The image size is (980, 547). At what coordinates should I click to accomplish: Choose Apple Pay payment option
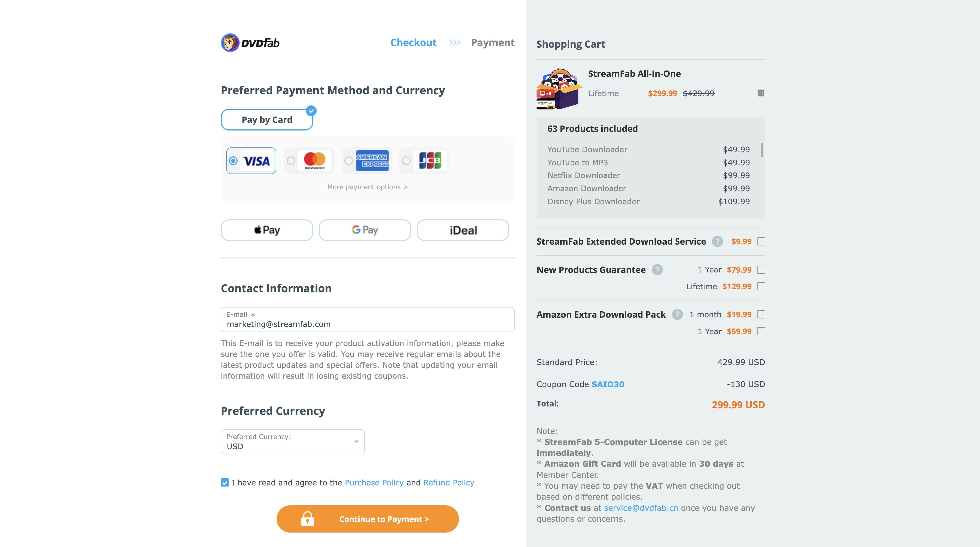click(266, 230)
